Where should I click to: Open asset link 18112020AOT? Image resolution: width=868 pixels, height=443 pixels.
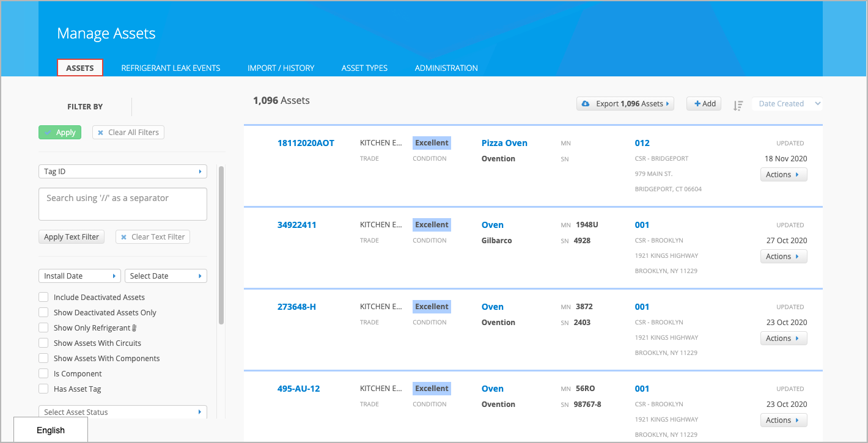(x=306, y=143)
